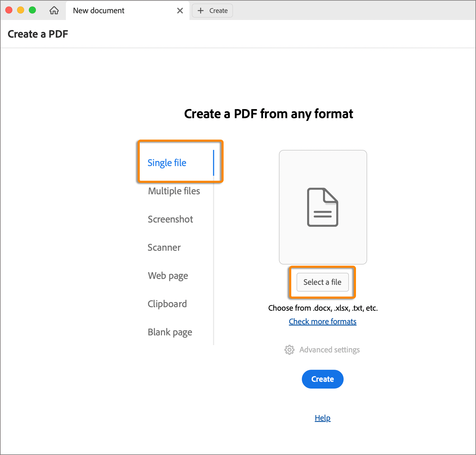Image resolution: width=476 pixels, height=455 pixels.
Task: Select the Single file option
Action: point(167,163)
